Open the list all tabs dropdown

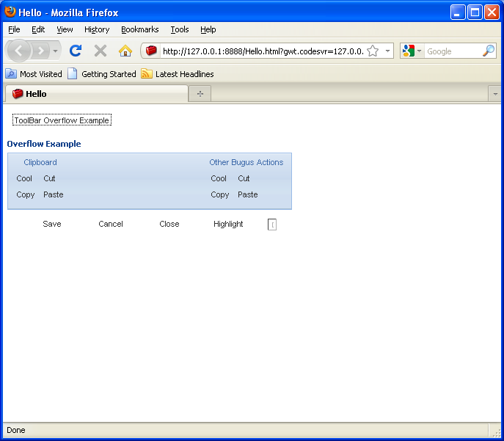(x=494, y=94)
